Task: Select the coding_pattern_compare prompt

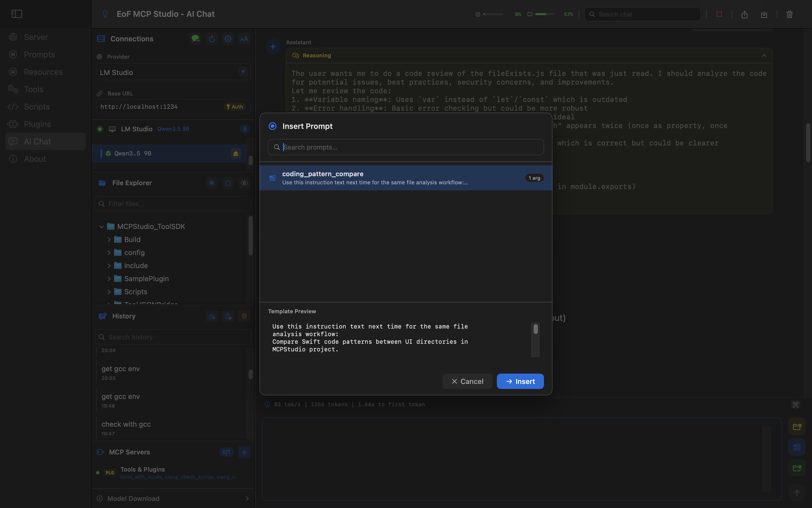Action: 406,178
